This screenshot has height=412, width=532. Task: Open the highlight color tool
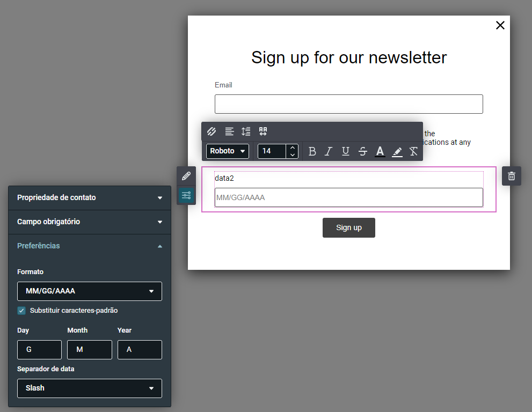coord(397,151)
